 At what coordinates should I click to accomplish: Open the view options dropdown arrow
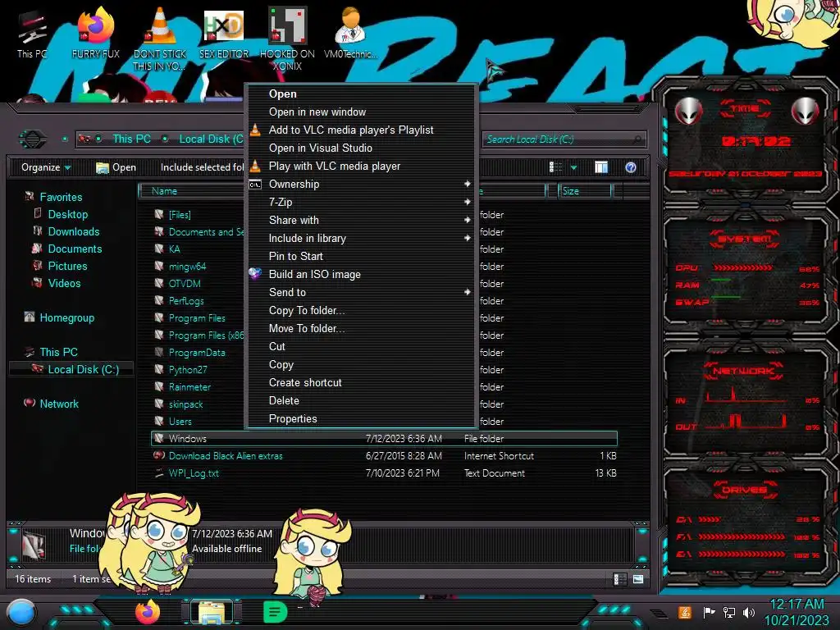tap(573, 167)
